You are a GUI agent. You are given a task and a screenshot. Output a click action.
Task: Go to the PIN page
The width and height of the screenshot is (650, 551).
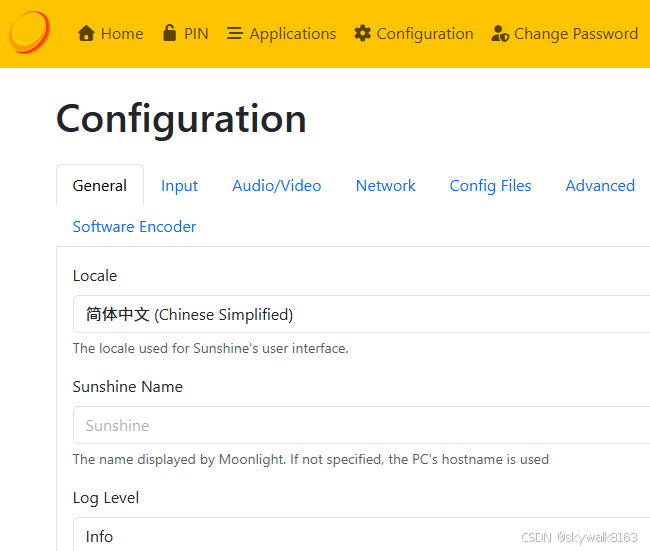click(186, 34)
